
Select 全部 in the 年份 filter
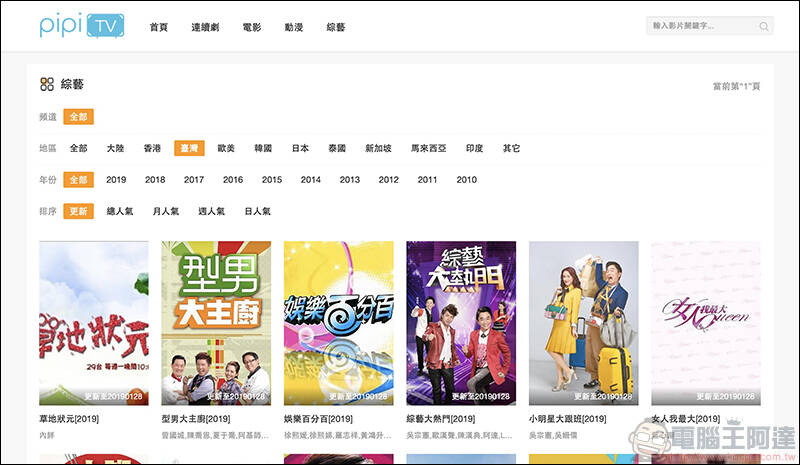pyautogui.click(x=79, y=180)
